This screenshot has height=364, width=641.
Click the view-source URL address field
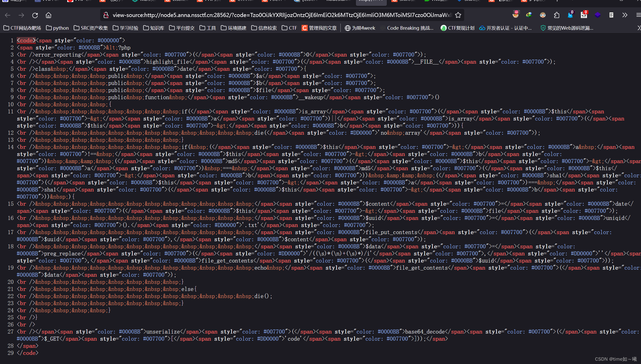coord(282,15)
